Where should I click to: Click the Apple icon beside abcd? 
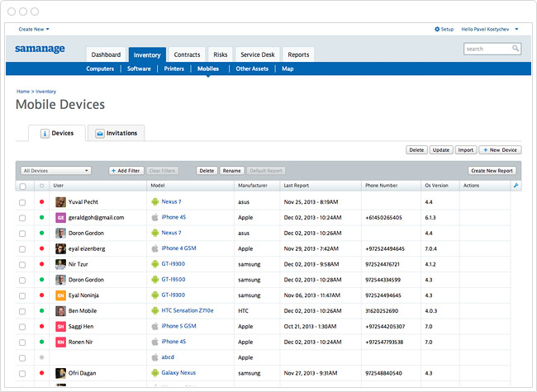(155, 357)
